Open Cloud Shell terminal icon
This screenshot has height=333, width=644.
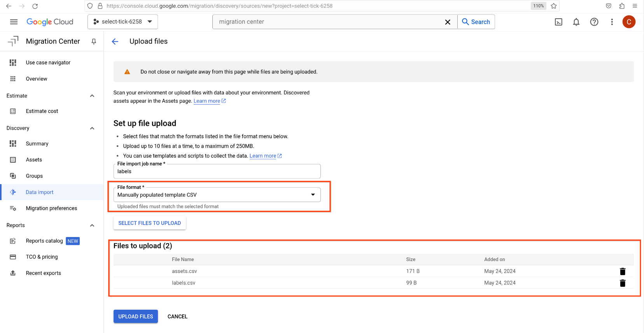(558, 22)
